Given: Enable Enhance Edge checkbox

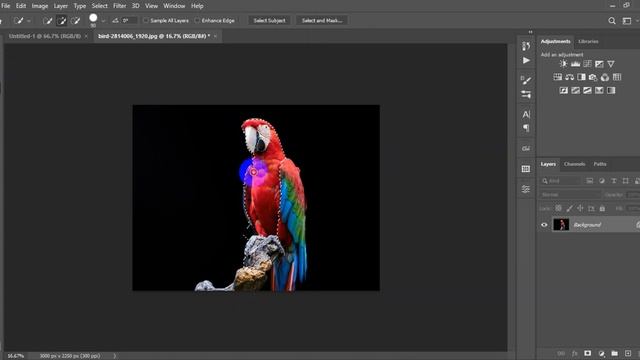Looking at the screenshot, I should [197, 20].
